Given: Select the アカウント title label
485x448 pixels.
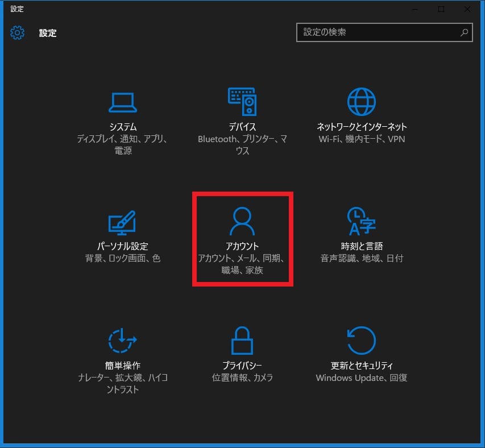Looking at the screenshot, I should (x=242, y=246).
